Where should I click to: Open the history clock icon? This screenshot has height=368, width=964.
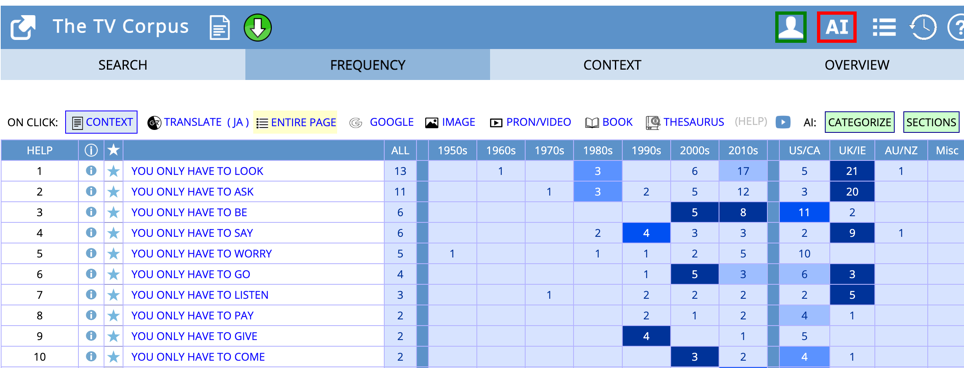tap(923, 28)
